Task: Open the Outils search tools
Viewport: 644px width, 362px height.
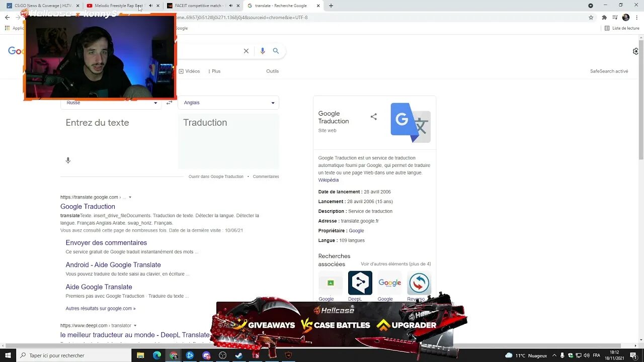Action: click(272, 71)
